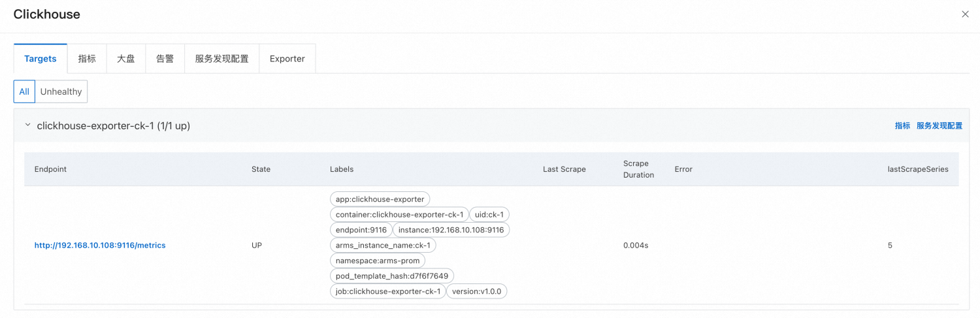980x318 pixels.
Task: Click the 服务发现配置 link in group header
Action: point(939,125)
